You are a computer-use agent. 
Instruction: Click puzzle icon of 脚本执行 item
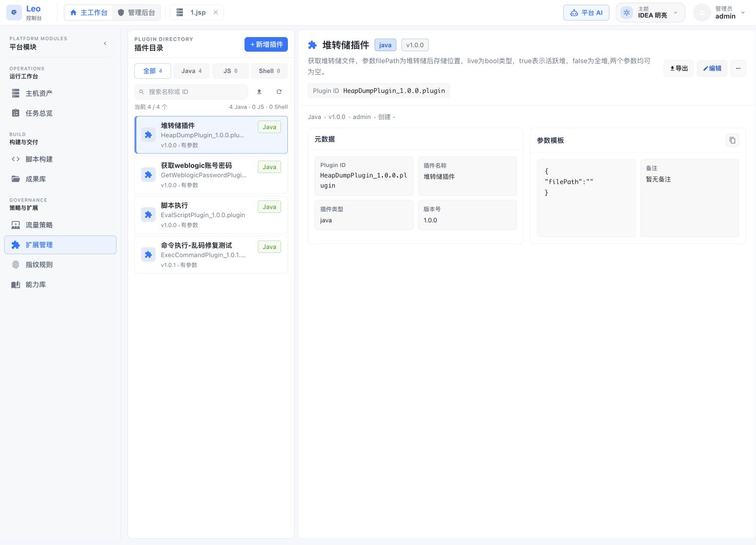pos(148,215)
